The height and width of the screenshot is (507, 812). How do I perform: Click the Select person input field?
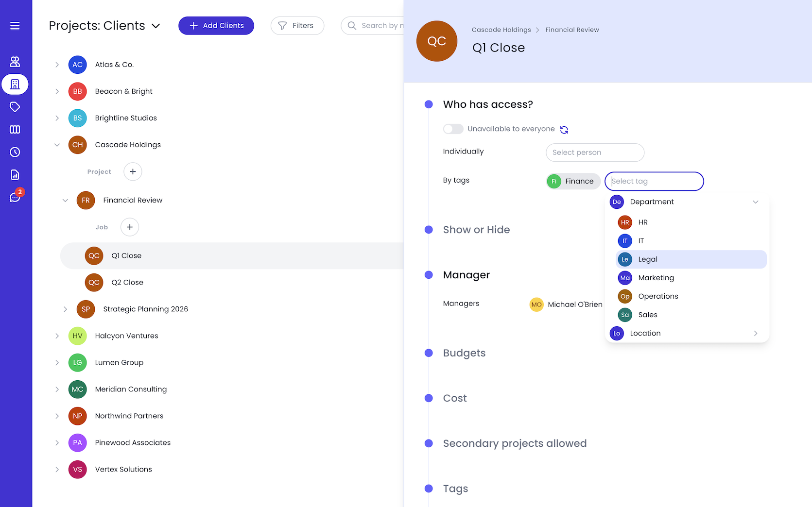tap(595, 152)
